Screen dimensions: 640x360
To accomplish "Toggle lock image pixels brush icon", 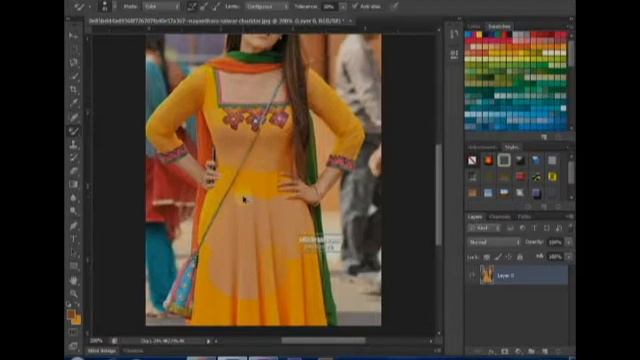I will point(498,257).
